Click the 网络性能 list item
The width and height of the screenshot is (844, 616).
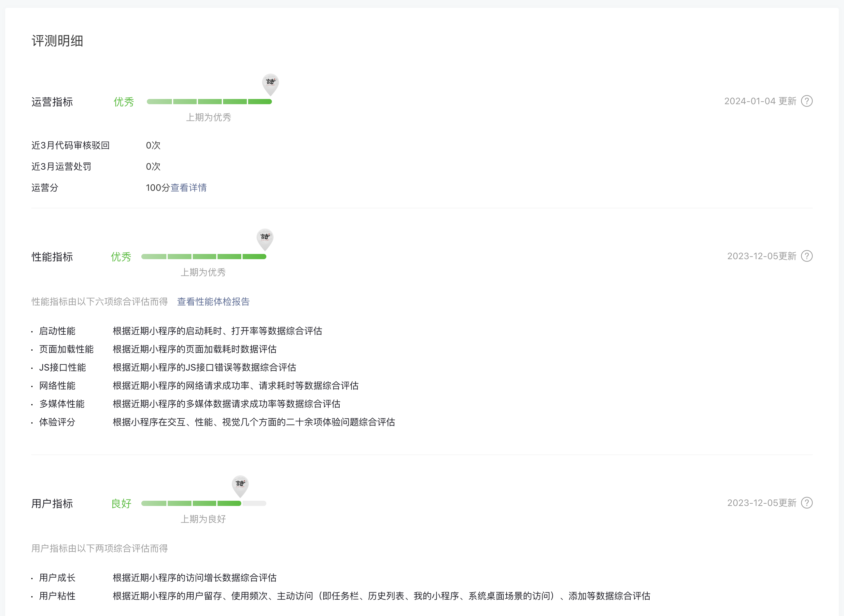[57, 385]
